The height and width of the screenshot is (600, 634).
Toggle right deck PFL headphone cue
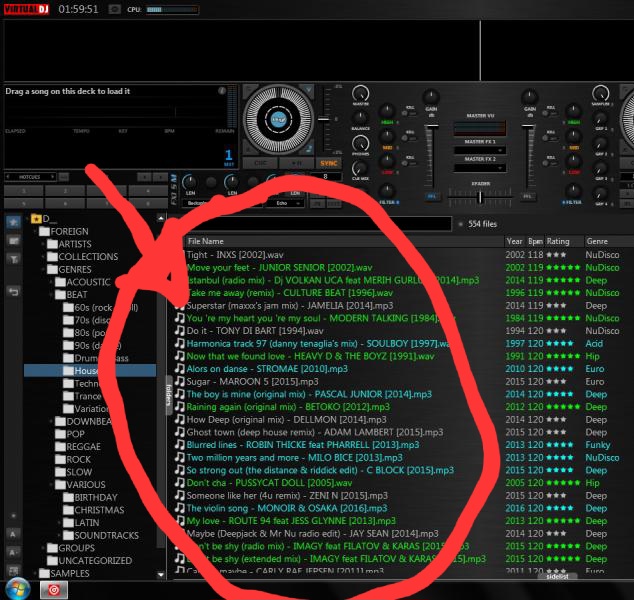pyautogui.click(x=527, y=196)
